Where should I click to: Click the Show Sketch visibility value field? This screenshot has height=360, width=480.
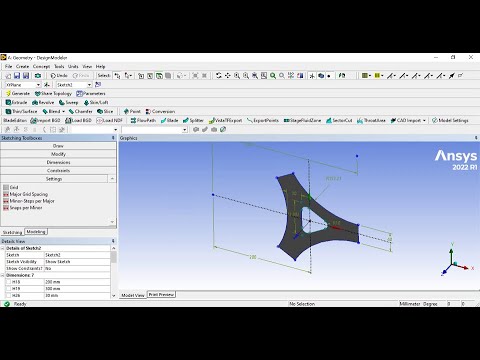77,262
